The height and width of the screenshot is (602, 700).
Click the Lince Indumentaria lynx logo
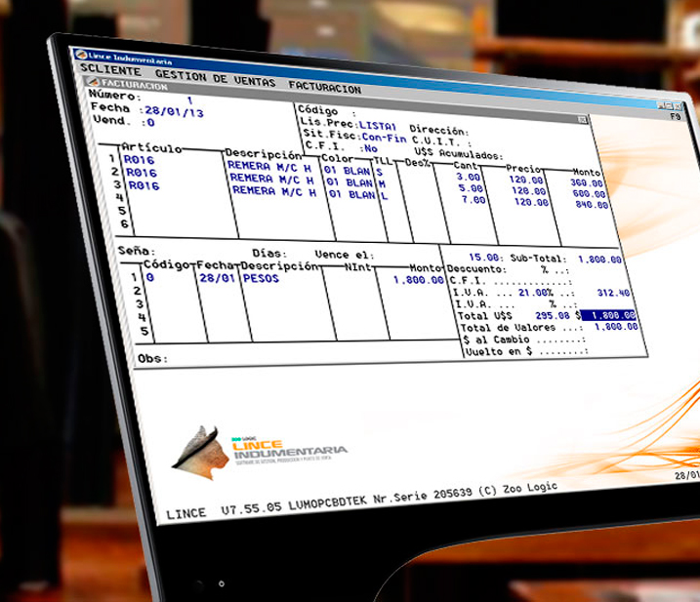201,450
